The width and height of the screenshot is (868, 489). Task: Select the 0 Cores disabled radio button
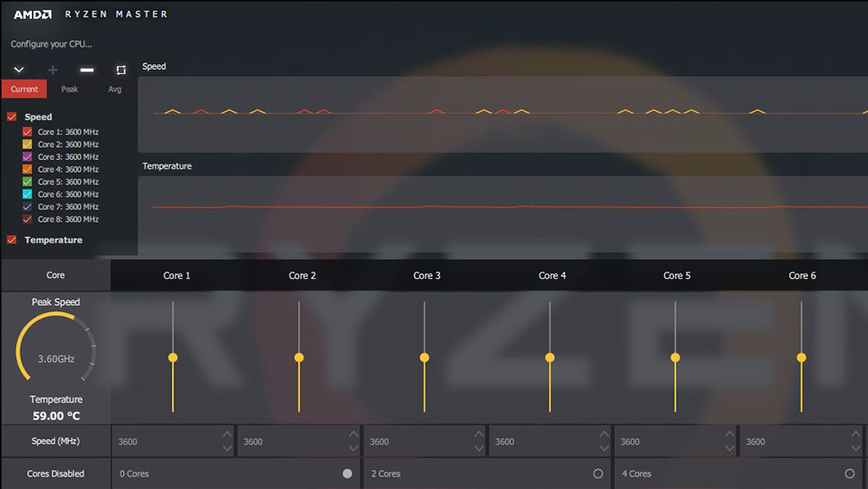tap(347, 474)
